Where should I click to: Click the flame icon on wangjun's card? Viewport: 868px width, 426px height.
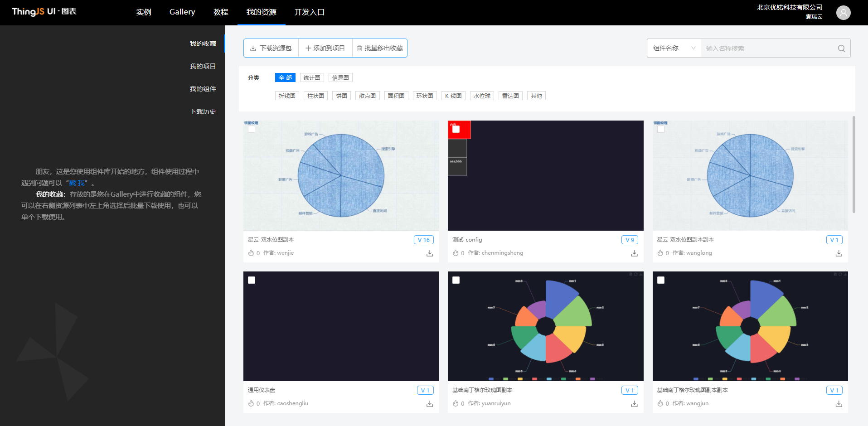(660, 403)
